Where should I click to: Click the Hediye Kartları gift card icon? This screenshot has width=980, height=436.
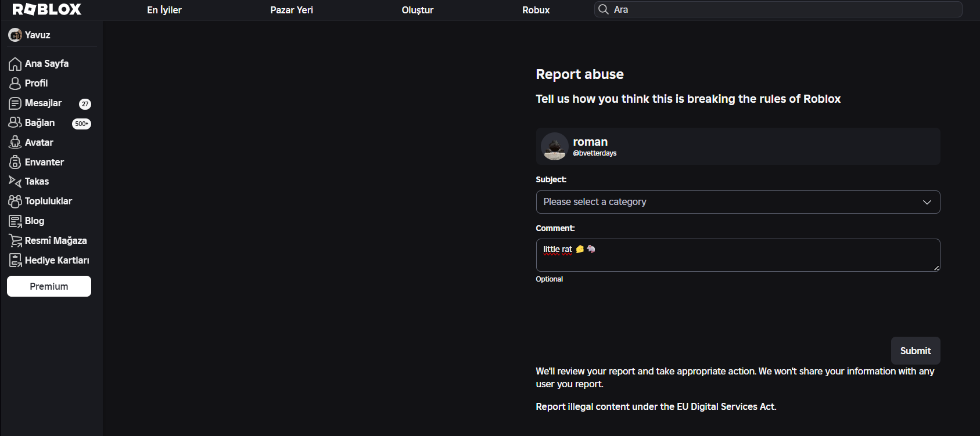(15, 261)
